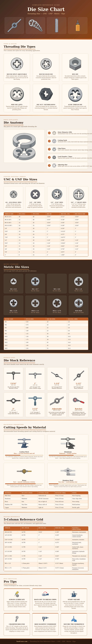Click the Adjusting Slot icon
This screenshot has height=644, width=92.
[54, 165]
